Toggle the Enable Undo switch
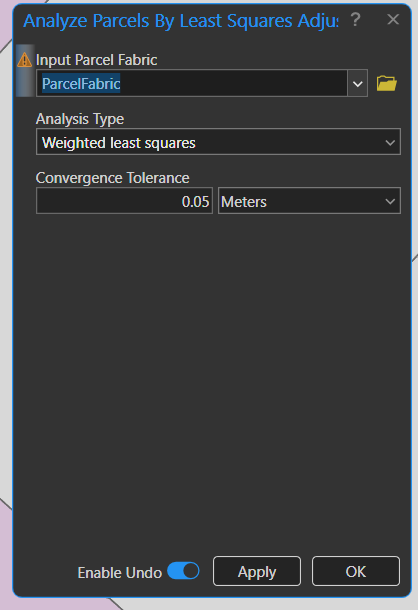The height and width of the screenshot is (610, 418). point(183,571)
